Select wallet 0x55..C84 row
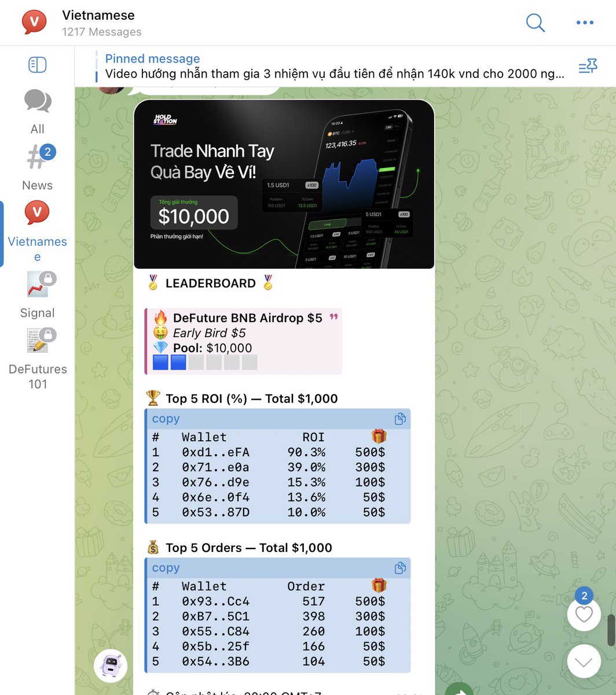The height and width of the screenshot is (695, 616). pos(269,632)
